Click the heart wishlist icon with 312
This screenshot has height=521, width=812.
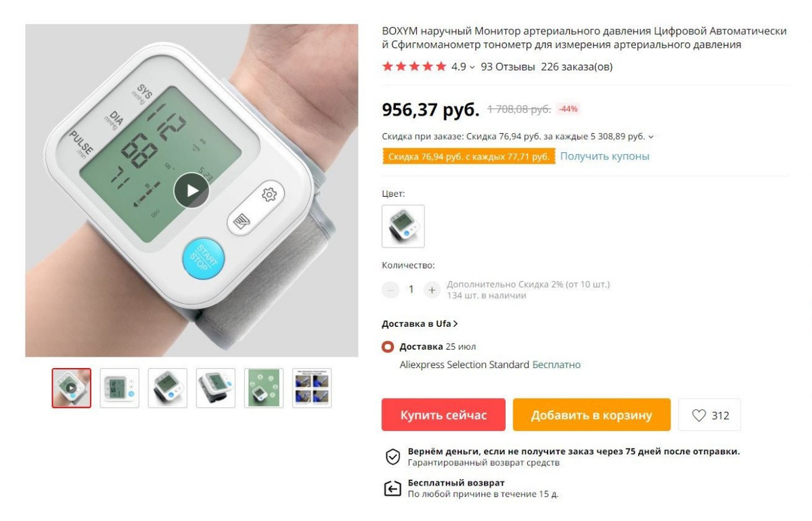pos(709,415)
